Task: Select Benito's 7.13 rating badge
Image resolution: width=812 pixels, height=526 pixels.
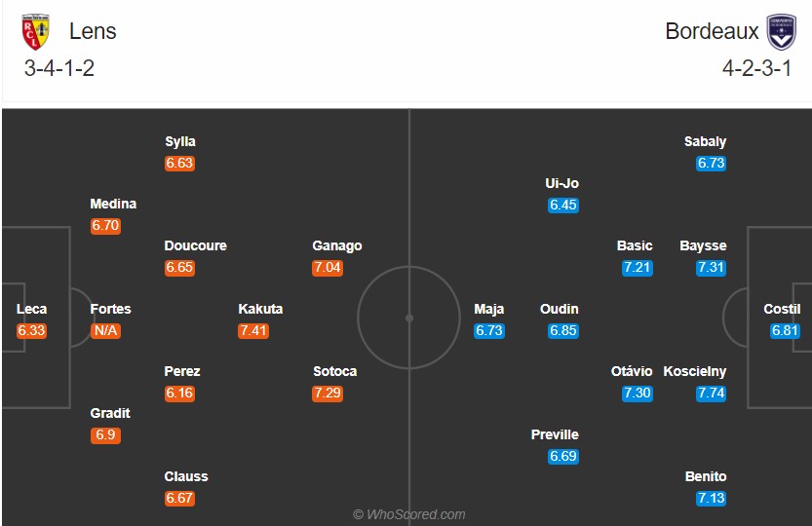Action: coord(711,498)
